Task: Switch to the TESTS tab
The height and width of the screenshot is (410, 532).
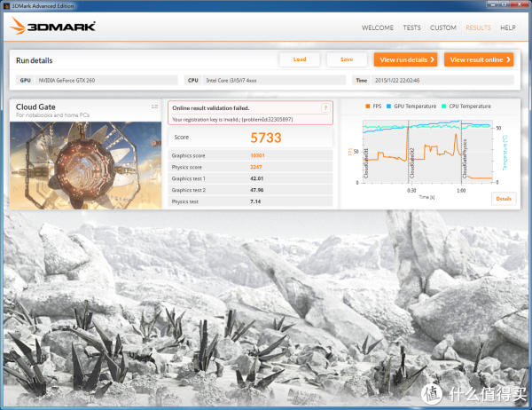Action: pyautogui.click(x=411, y=28)
